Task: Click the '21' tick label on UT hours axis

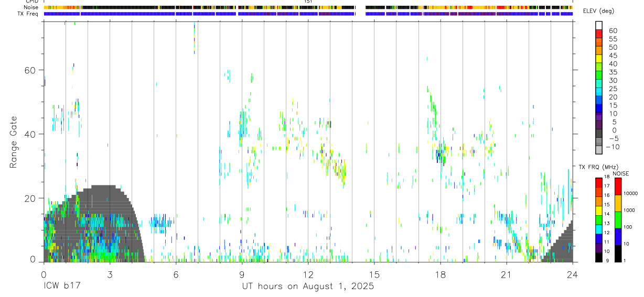Action: pyautogui.click(x=506, y=274)
